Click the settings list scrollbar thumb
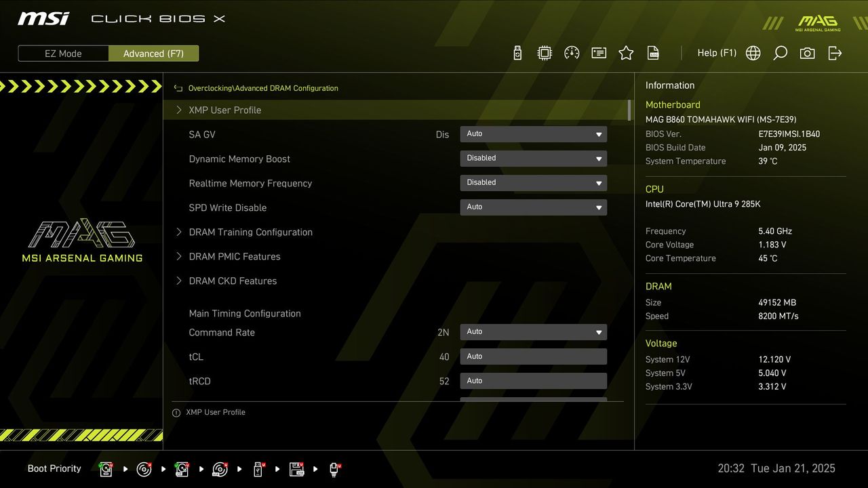This screenshot has height=488, width=868. (629, 110)
